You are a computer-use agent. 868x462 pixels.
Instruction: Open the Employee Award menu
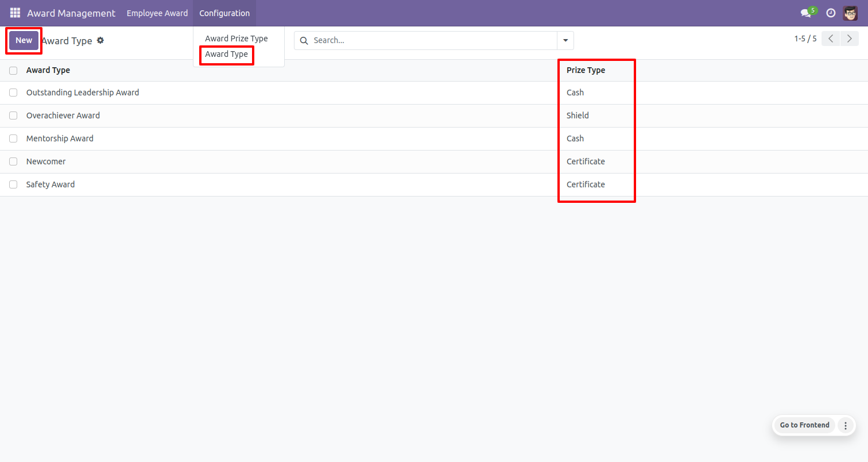157,13
